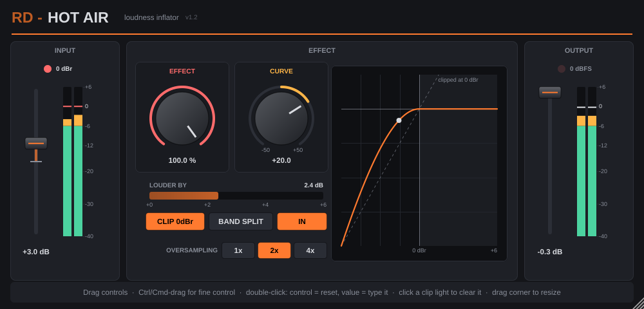Click the input gain value +3.0 dB
The height and width of the screenshot is (309, 644).
coord(36,252)
